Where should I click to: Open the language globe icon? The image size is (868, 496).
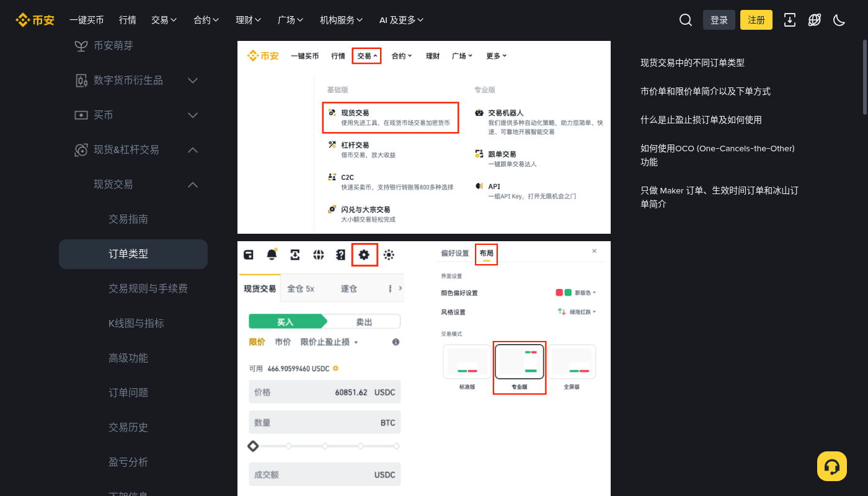(815, 20)
